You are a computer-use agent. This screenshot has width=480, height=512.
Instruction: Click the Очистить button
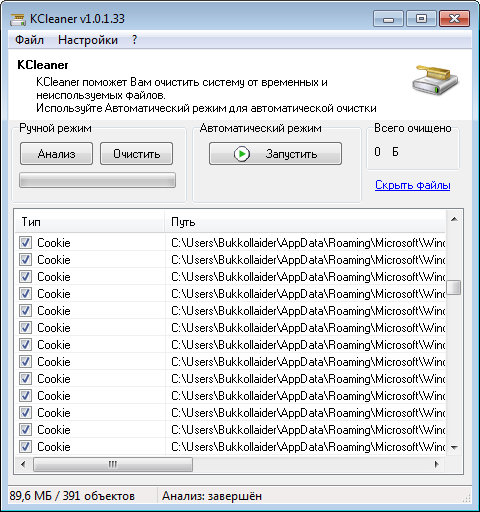coord(136,154)
